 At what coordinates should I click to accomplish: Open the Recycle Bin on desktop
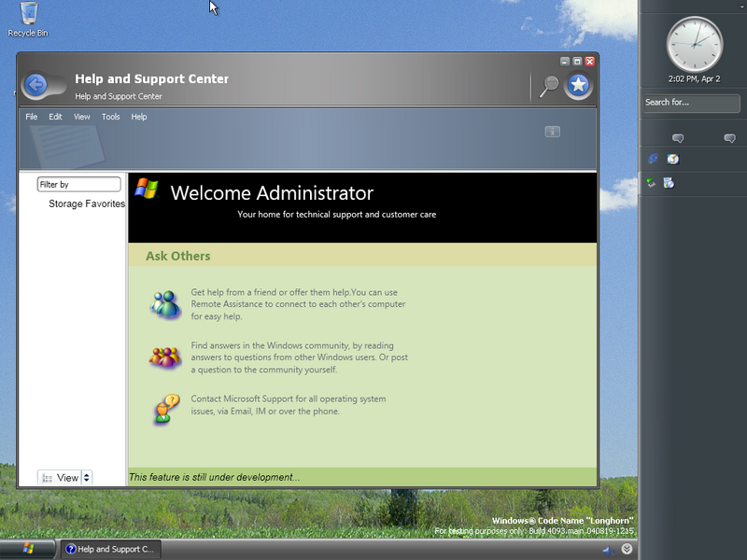click(28, 20)
